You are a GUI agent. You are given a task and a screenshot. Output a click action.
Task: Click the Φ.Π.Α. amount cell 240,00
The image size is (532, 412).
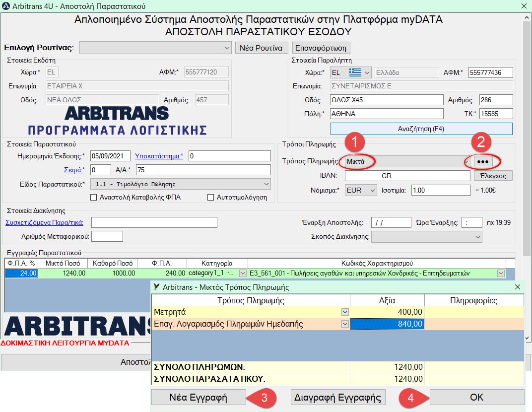pyautogui.click(x=162, y=273)
